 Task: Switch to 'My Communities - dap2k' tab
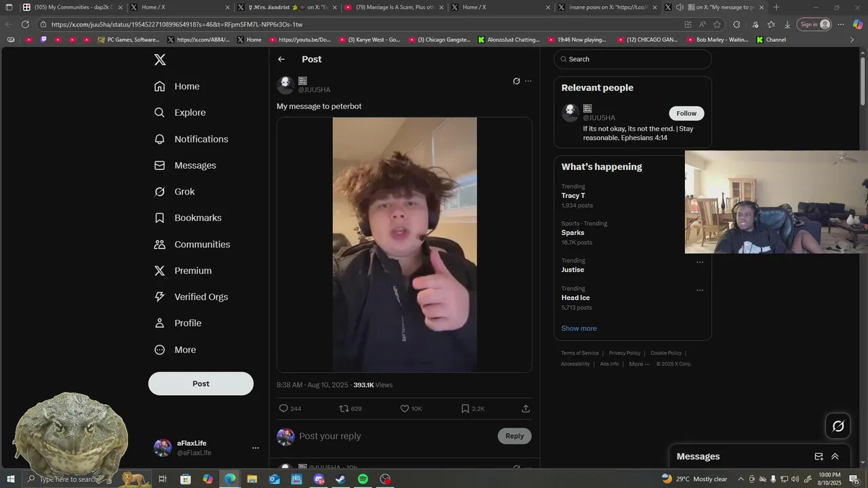coord(73,7)
